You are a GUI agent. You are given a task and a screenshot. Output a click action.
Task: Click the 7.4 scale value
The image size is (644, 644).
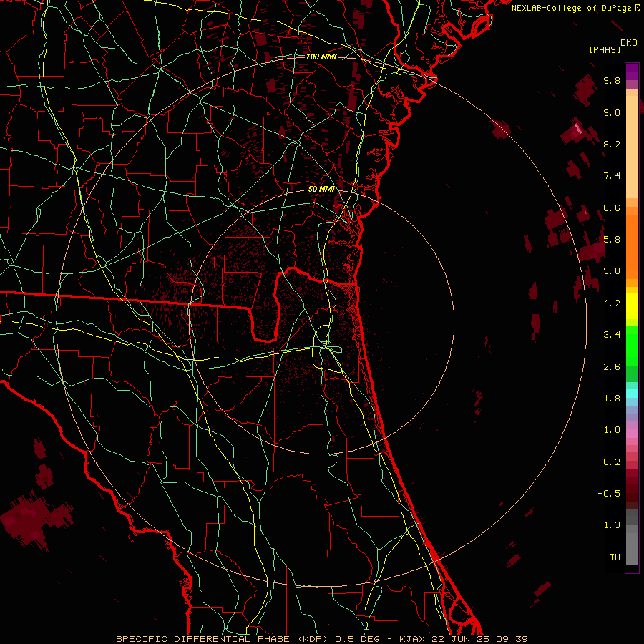click(x=612, y=176)
